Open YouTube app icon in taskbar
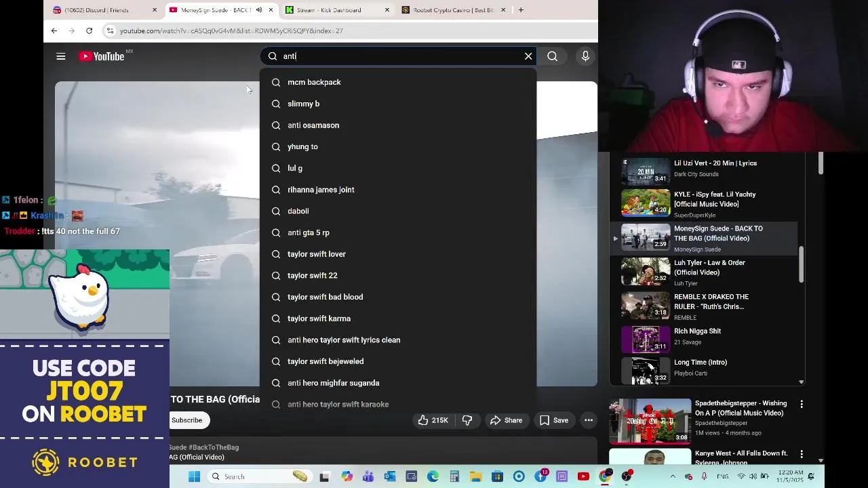Image resolution: width=868 pixels, height=488 pixels. tap(583, 476)
